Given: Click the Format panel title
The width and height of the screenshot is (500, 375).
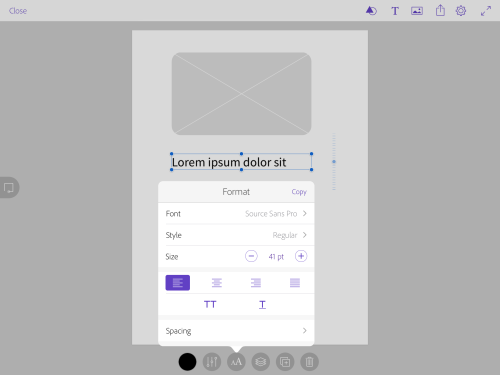Looking at the screenshot, I should [236, 192].
